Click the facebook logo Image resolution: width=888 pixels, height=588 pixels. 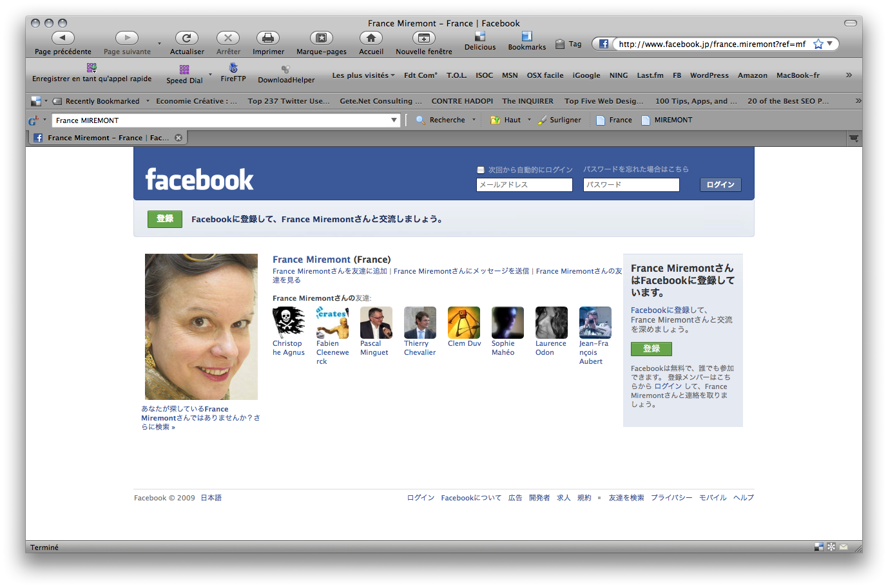(200, 180)
